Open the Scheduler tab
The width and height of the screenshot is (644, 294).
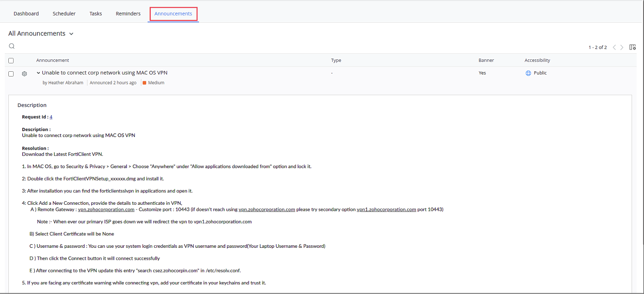click(x=64, y=14)
